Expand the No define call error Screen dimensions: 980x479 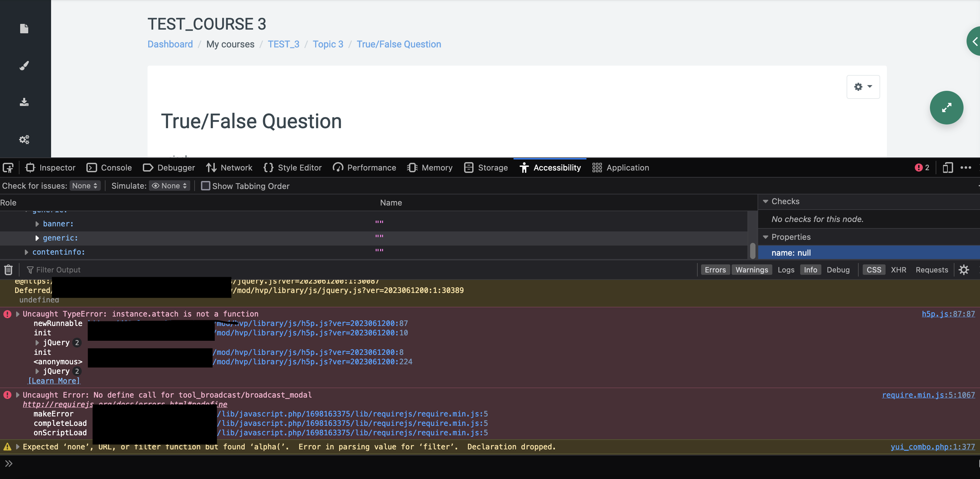(x=17, y=395)
